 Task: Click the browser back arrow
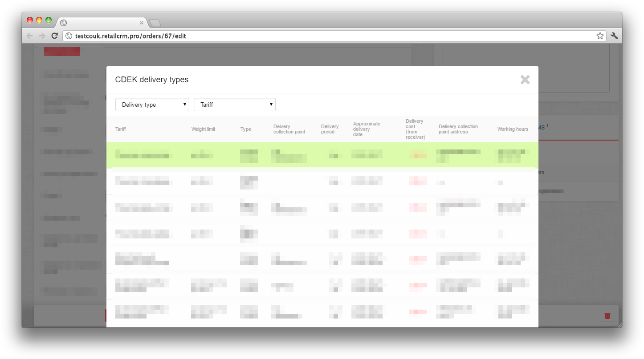[30, 36]
